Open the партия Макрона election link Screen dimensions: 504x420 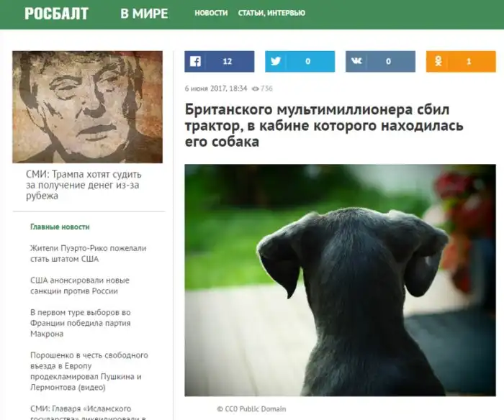(x=81, y=323)
